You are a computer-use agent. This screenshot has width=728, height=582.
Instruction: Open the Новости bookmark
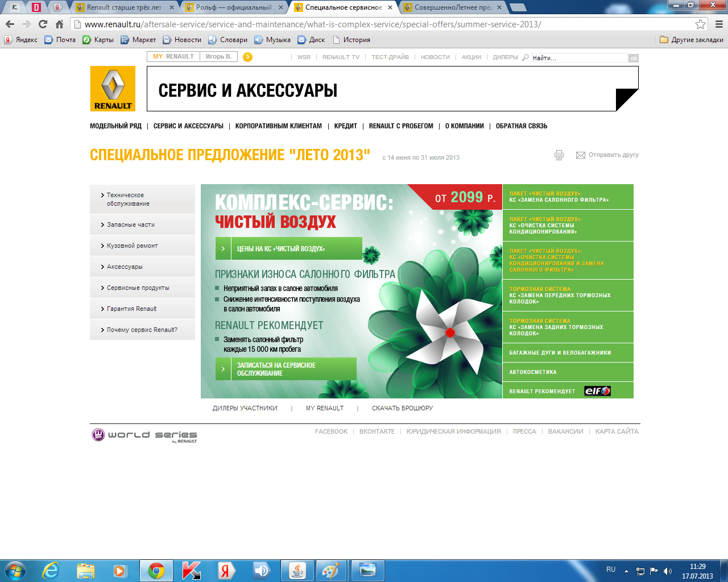(x=182, y=40)
